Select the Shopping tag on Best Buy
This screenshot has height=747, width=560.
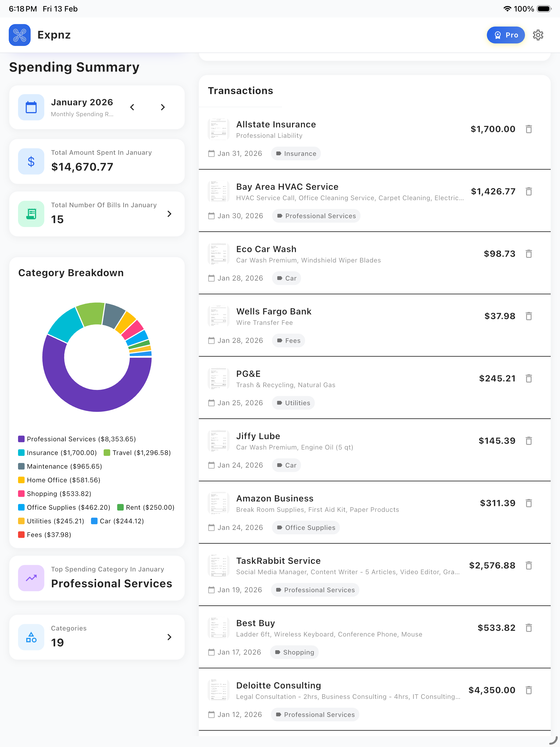[294, 652]
